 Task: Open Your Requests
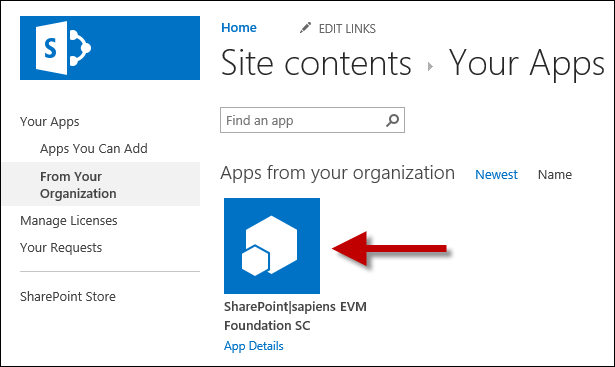point(61,248)
